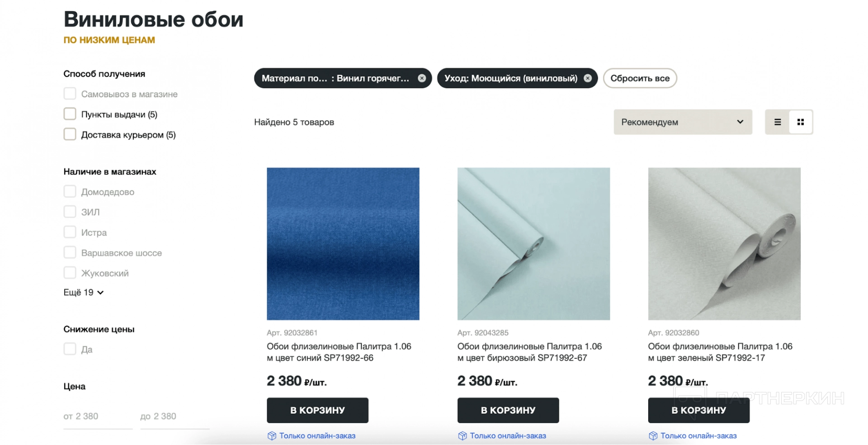Toggle the Снижение цены Да checkbox

coord(70,349)
